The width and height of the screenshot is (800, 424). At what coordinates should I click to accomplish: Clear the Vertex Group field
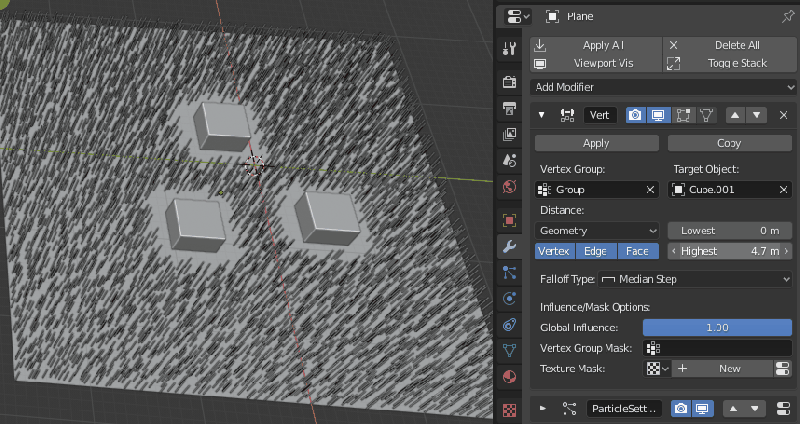pyautogui.click(x=651, y=190)
